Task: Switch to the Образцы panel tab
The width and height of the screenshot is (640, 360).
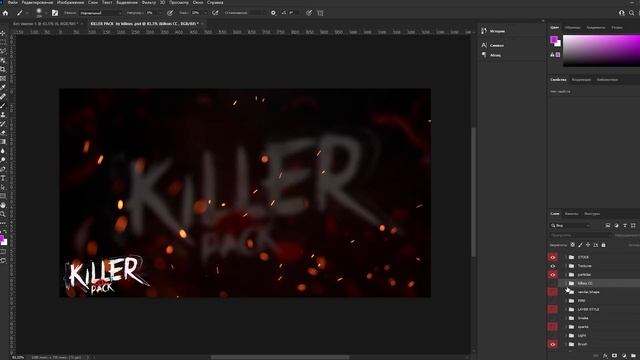Action: coord(572,27)
